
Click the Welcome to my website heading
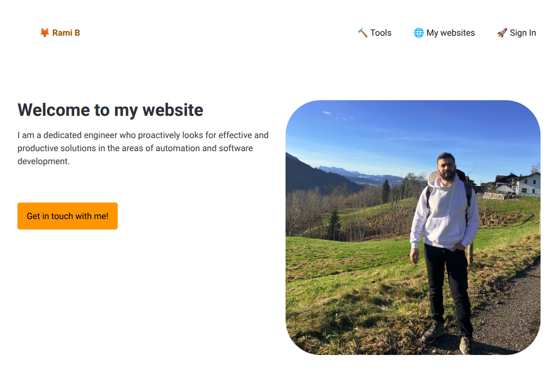point(110,110)
